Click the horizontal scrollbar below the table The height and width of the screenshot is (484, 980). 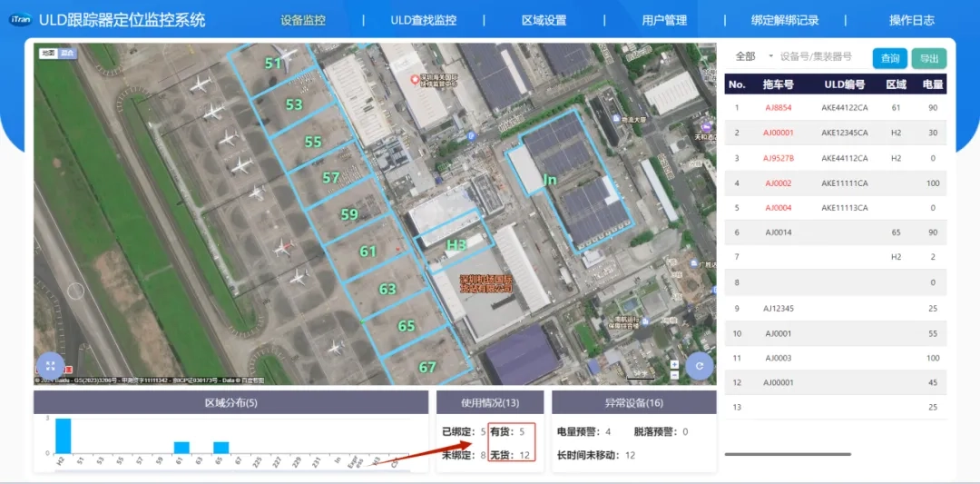tap(788, 454)
